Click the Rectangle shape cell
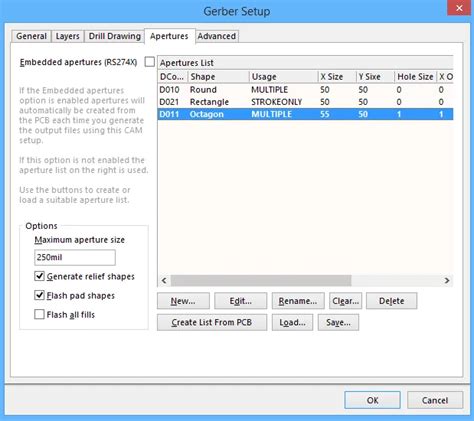This screenshot has height=421, width=474. [x=209, y=102]
